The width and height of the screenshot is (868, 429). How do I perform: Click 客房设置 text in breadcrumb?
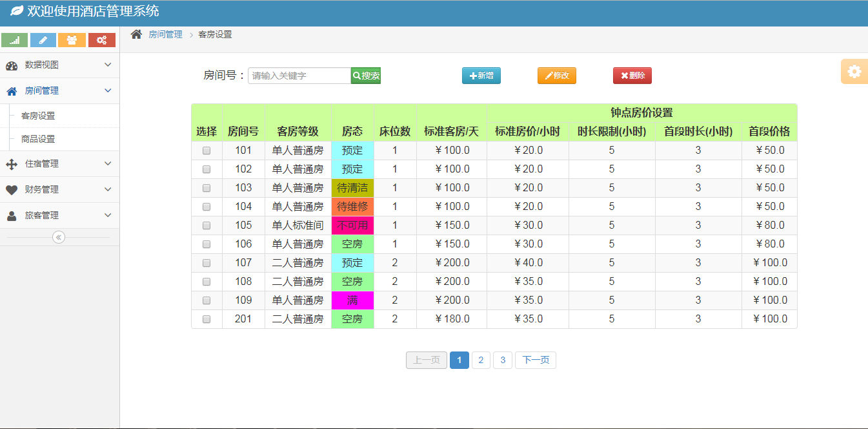tap(215, 34)
